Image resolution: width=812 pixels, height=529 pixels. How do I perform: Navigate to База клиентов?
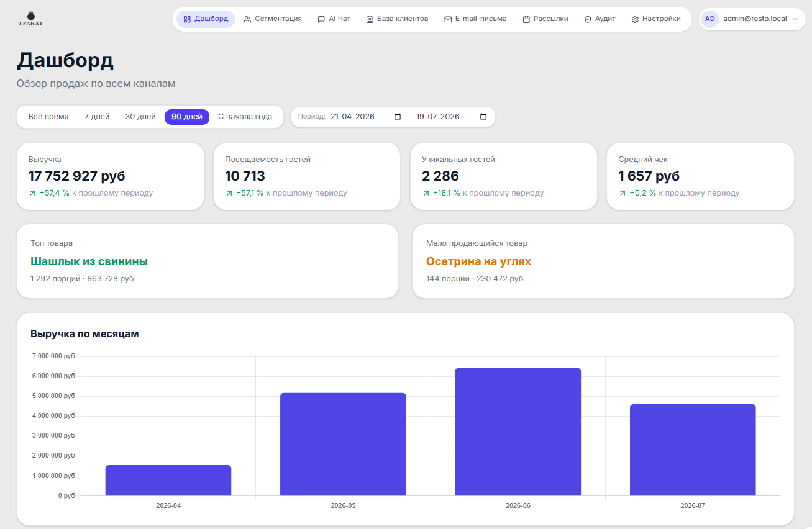(397, 19)
